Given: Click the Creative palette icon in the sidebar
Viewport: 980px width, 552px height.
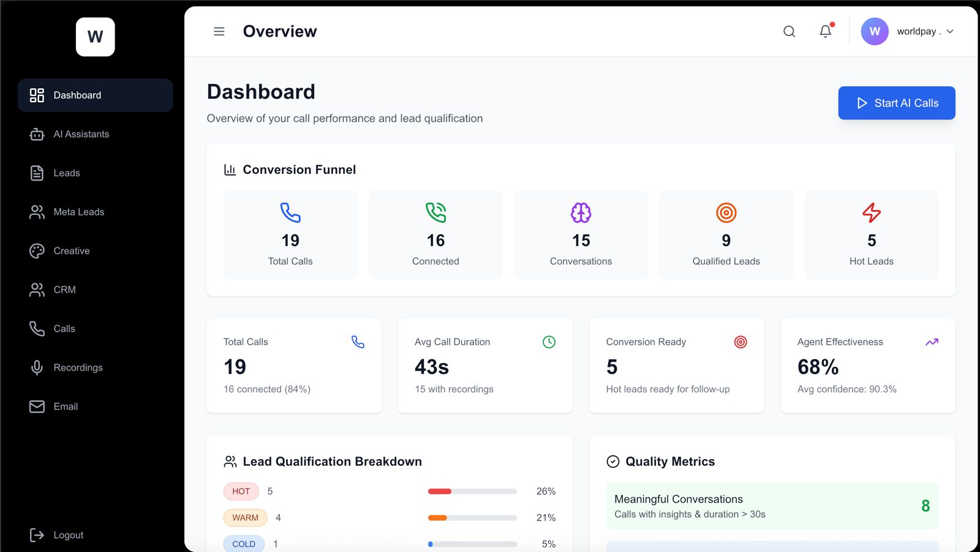Looking at the screenshot, I should 37,250.
